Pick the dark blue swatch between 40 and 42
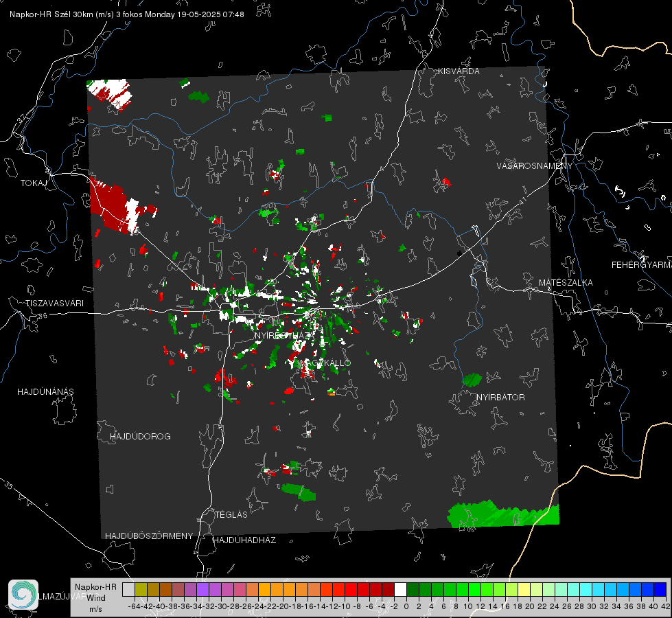 [x=660, y=590]
